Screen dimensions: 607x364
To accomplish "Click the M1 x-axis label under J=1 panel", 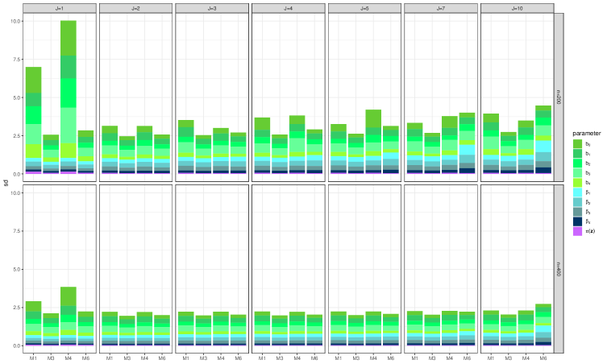I will tap(33, 358).
